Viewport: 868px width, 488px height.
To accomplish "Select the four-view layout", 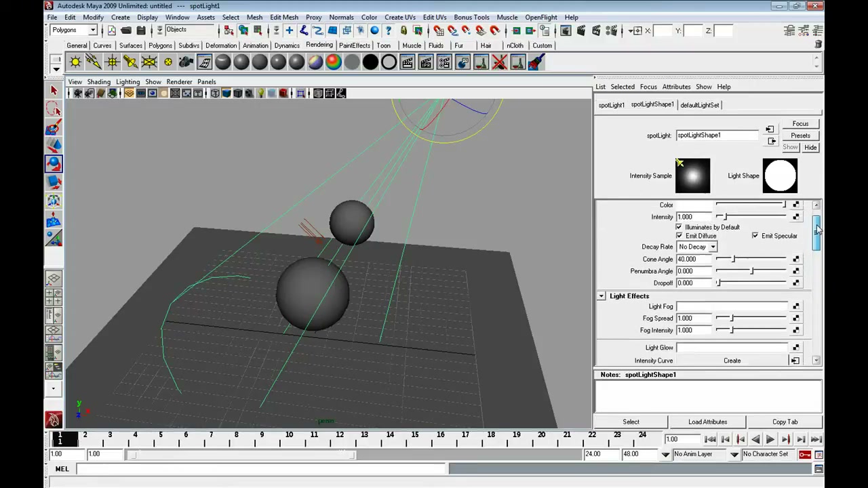I will 54,297.
